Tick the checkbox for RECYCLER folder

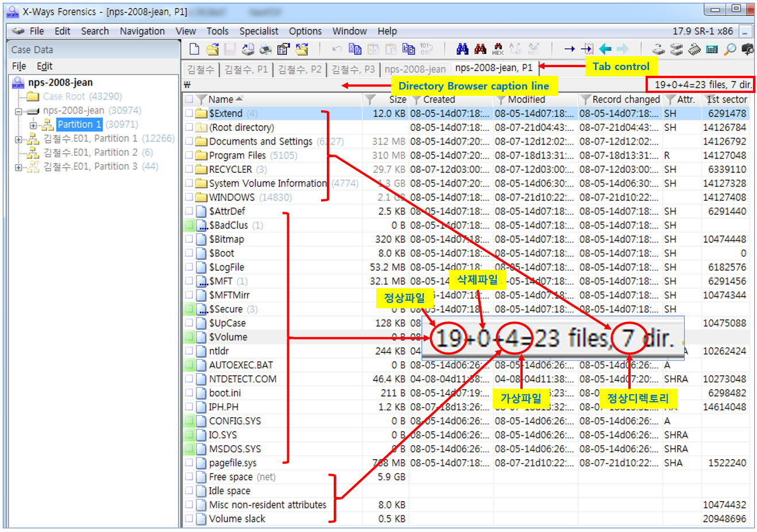pyautogui.click(x=188, y=169)
